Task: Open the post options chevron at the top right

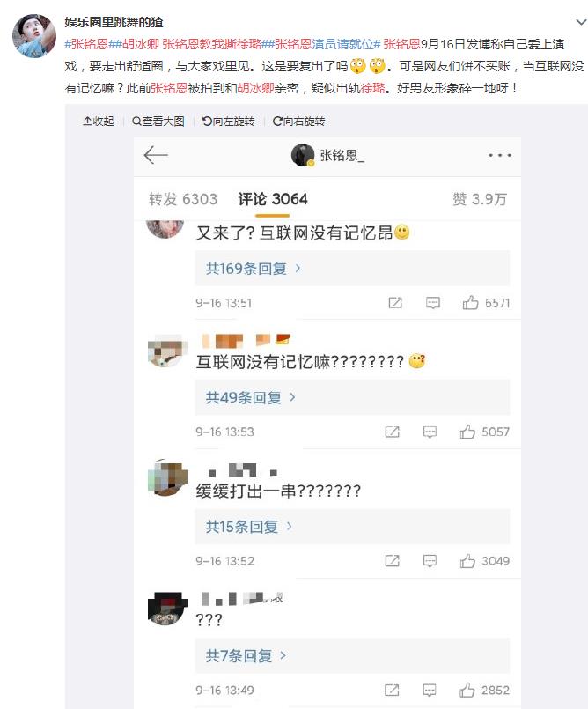Action: point(581,22)
